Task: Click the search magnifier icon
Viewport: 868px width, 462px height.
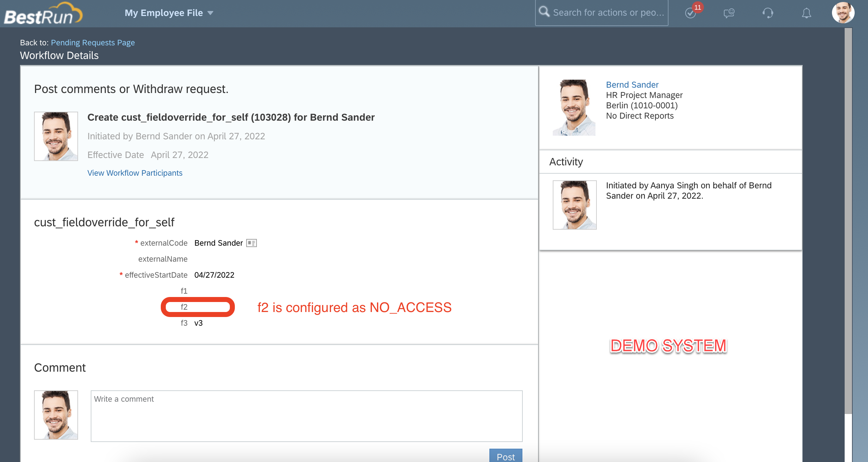Action: click(x=544, y=12)
